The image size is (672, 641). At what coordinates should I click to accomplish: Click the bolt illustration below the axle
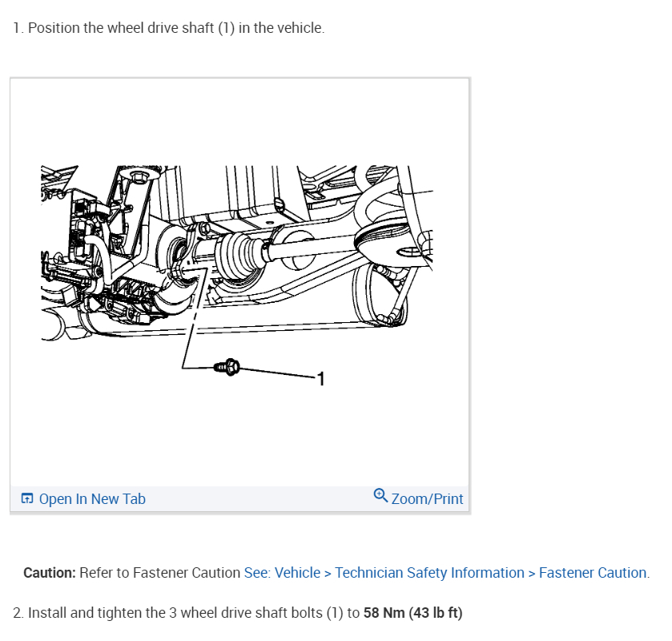point(227,367)
